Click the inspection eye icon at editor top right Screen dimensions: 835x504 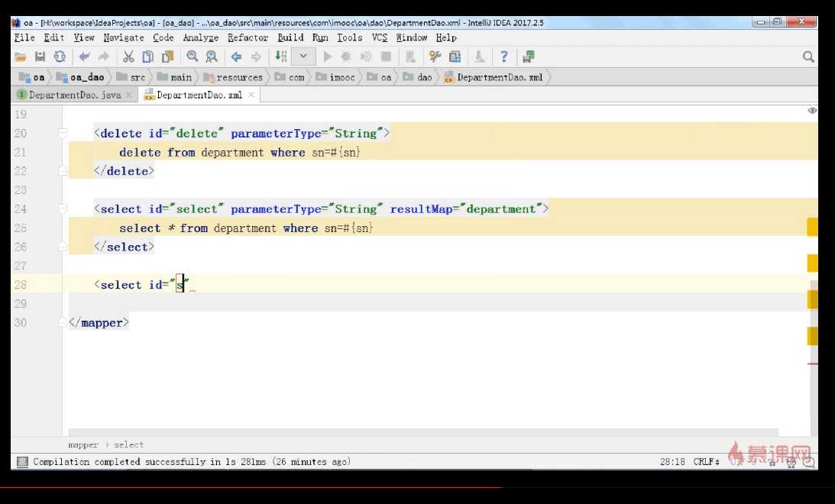[811, 111]
